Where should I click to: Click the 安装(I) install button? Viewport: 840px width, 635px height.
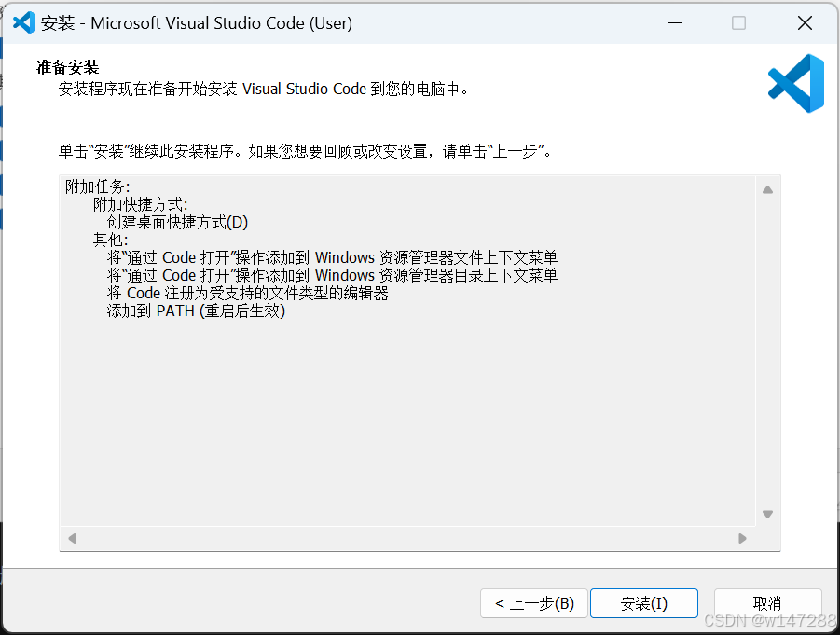[644, 603]
